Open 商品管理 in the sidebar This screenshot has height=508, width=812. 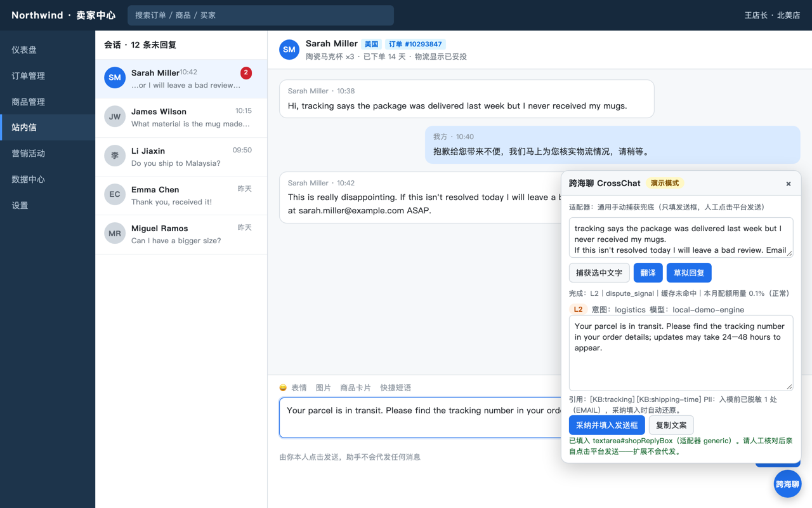point(48,102)
